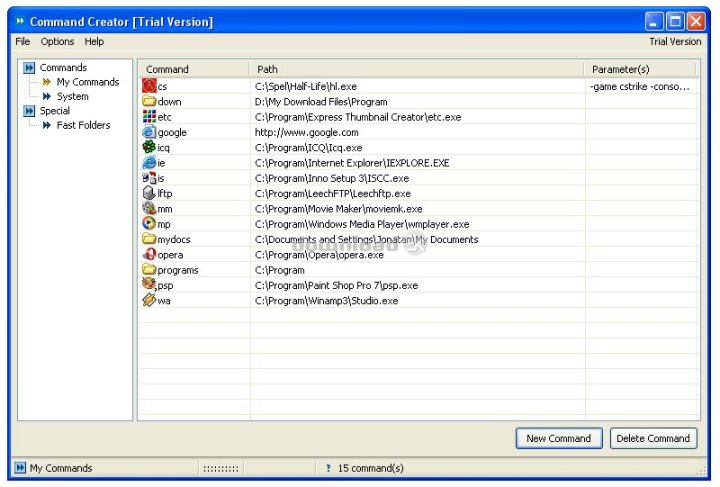Click the programs command's folder icon

click(x=149, y=269)
